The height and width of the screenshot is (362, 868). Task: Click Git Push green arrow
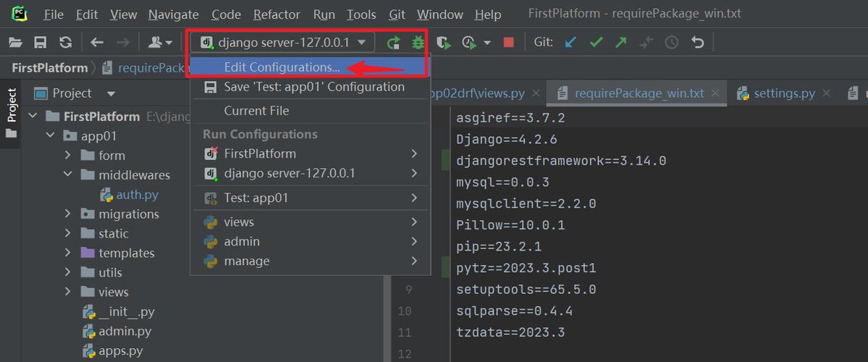621,43
